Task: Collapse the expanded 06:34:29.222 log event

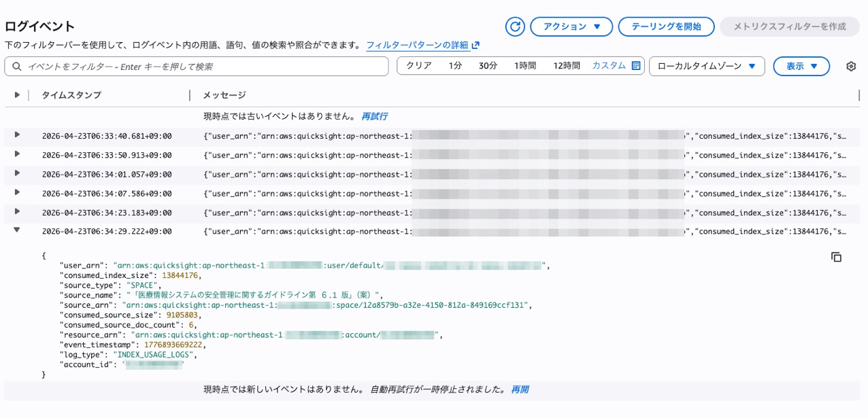Action: click(x=17, y=230)
